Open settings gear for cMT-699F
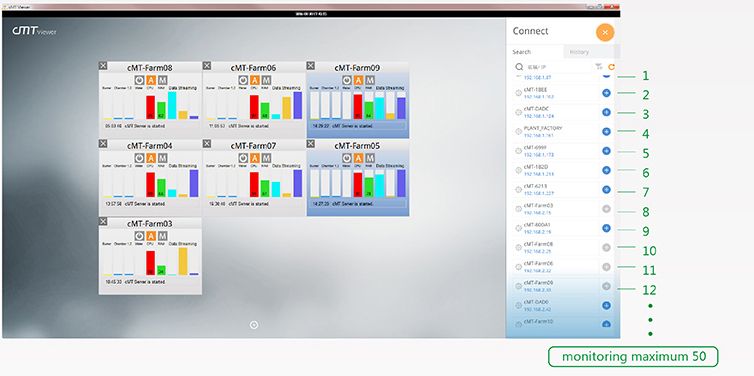This screenshot has height=376, width=754. [x=518, y=151]
